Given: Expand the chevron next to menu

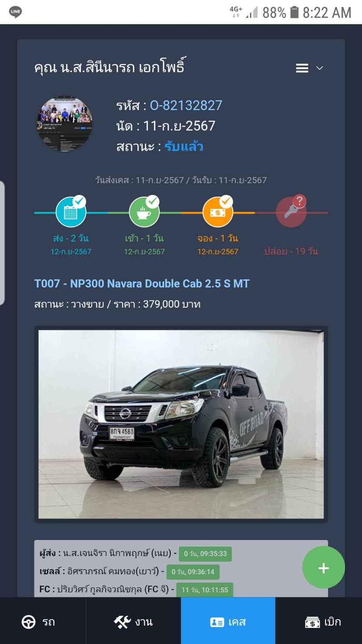Looking at the screenshot, I should tap(319, 68).
